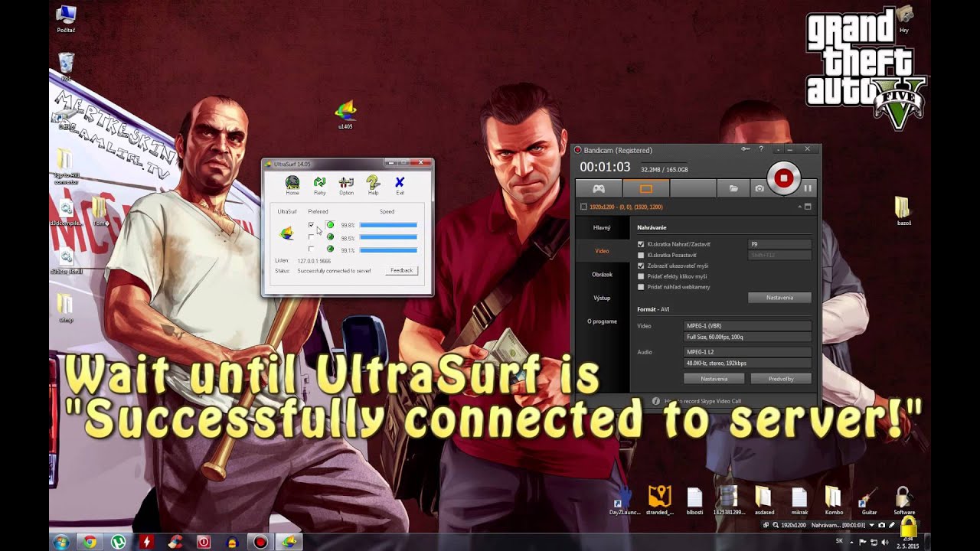Screen dimensions: 980x551
Task: Click full-screen target icon beside collapse arrow
Action: click(x=807, y=207)
